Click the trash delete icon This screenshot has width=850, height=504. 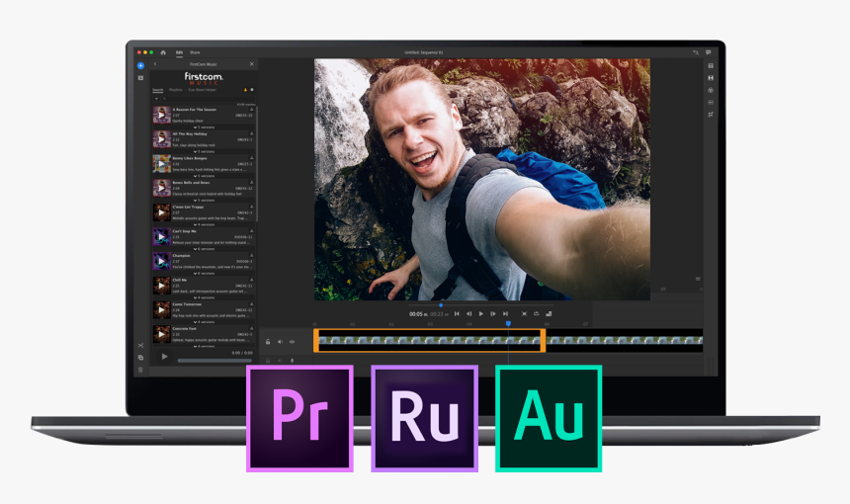(140, 370)
